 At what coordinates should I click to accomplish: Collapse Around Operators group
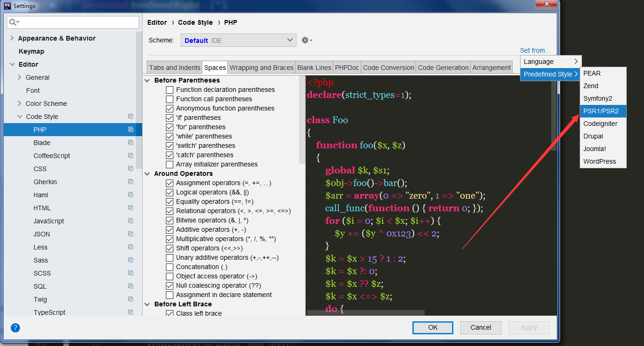click(148, 173)
